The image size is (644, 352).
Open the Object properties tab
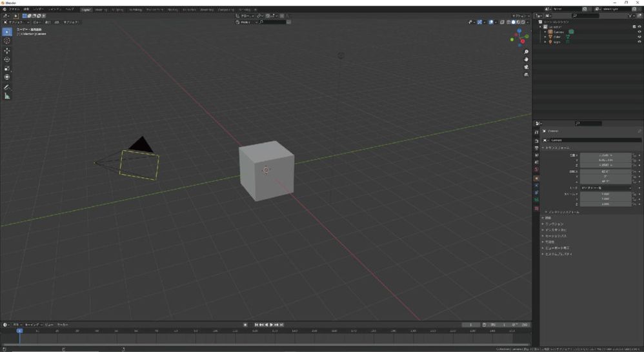point(536,179)
